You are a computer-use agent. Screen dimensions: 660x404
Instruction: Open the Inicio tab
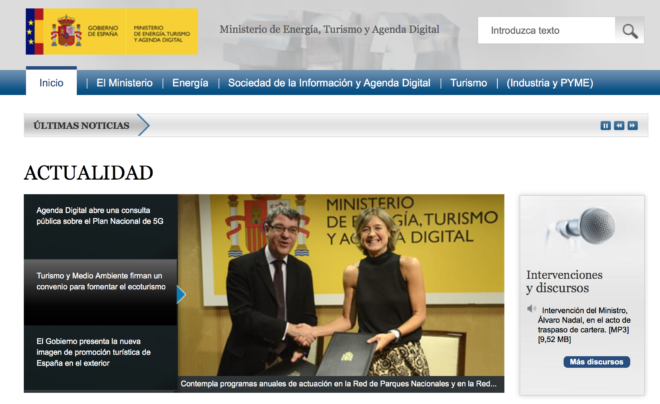[x=51, y=83]
